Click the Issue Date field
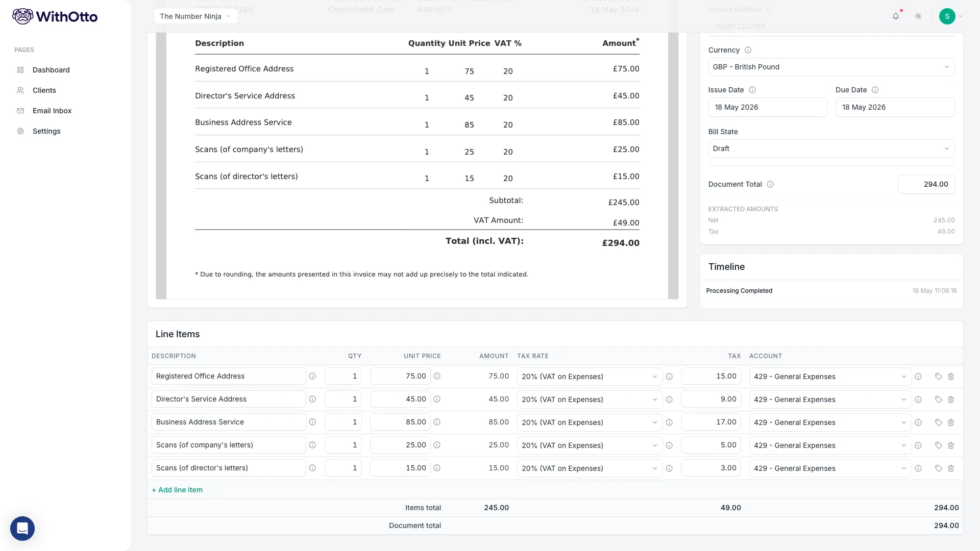Image resolution: width=980 pixels, height=551 pixels. (x=768, y=107)
